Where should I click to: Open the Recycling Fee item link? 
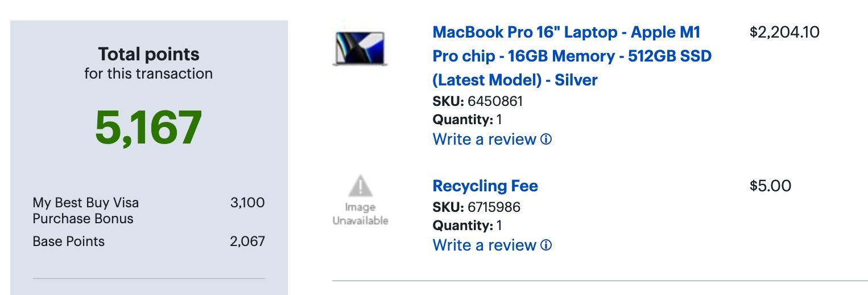click(485, 186)
